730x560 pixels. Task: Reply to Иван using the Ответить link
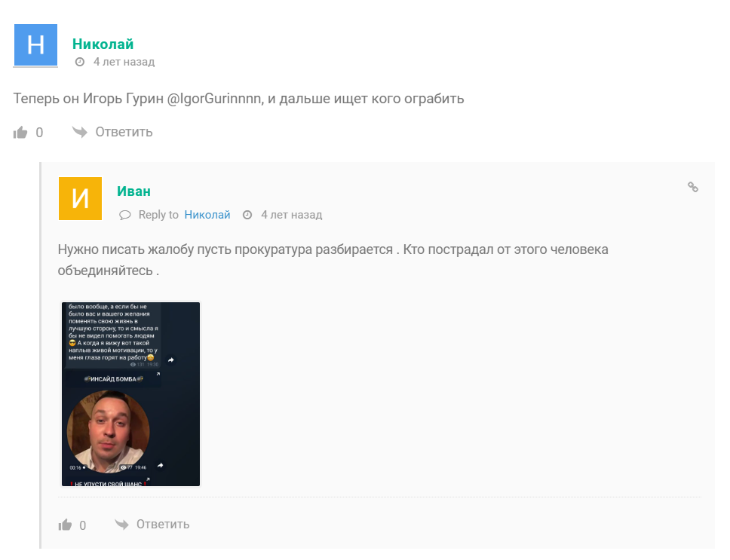point(162,525)
